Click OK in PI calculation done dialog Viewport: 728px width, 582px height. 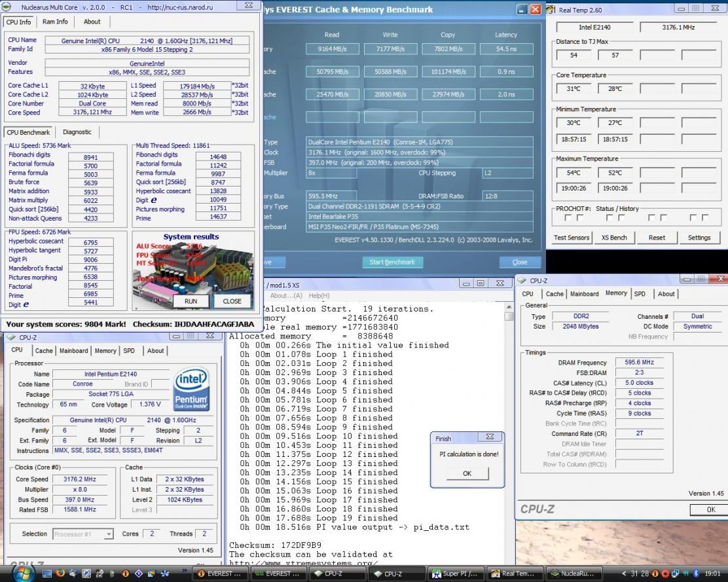[x=467, y=473]
